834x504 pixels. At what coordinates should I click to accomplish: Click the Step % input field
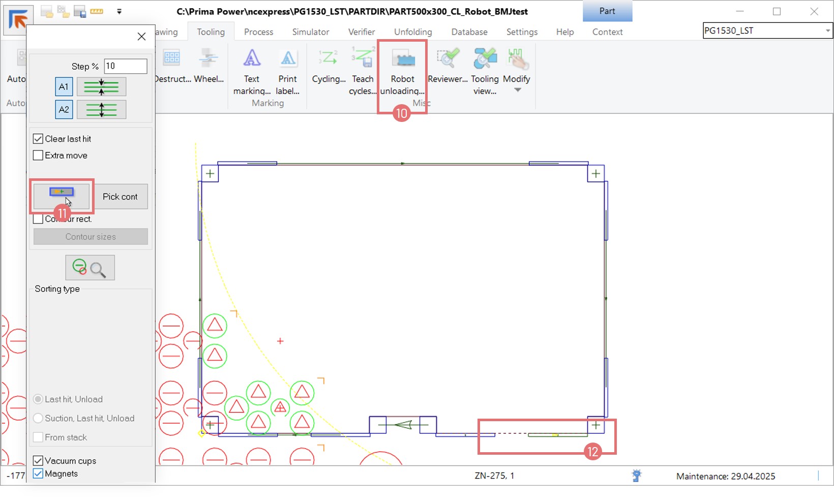125,66
